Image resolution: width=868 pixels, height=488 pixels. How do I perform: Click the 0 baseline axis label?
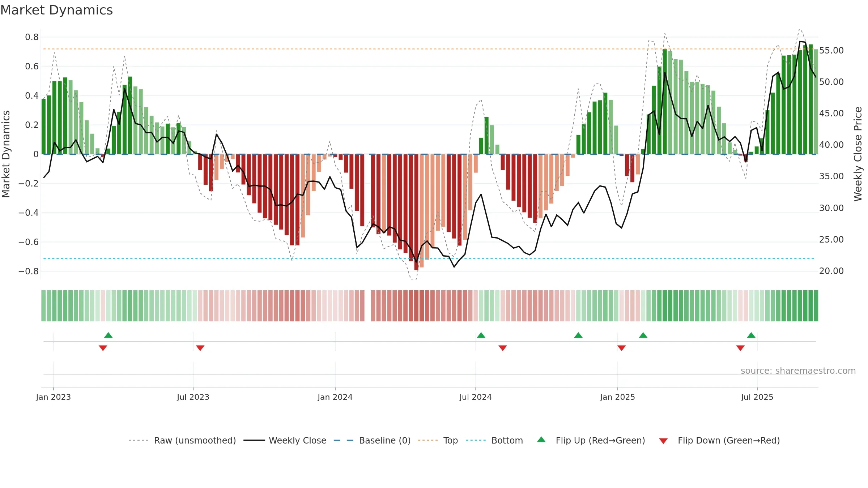(x=36, y=154)
